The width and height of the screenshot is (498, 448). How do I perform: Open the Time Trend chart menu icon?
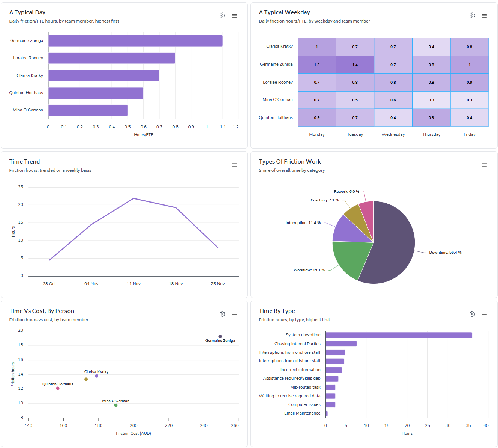point(234,165)
